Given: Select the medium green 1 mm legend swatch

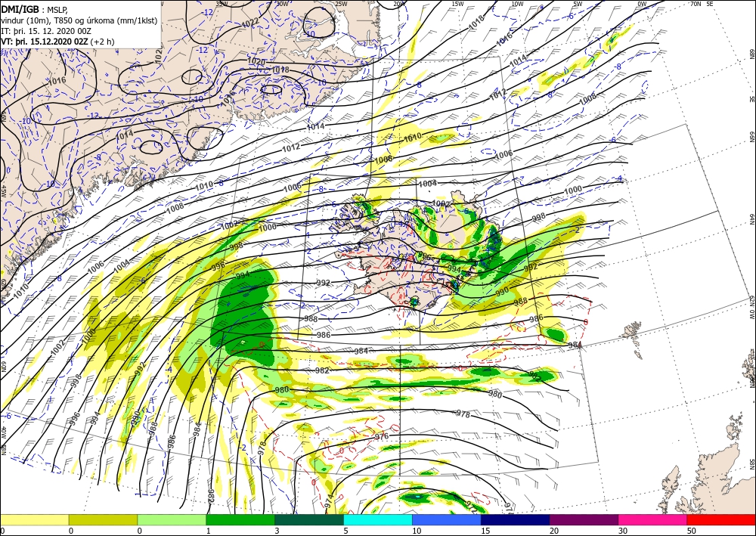Looking at the screenshot, I should [x=240, y=519].
